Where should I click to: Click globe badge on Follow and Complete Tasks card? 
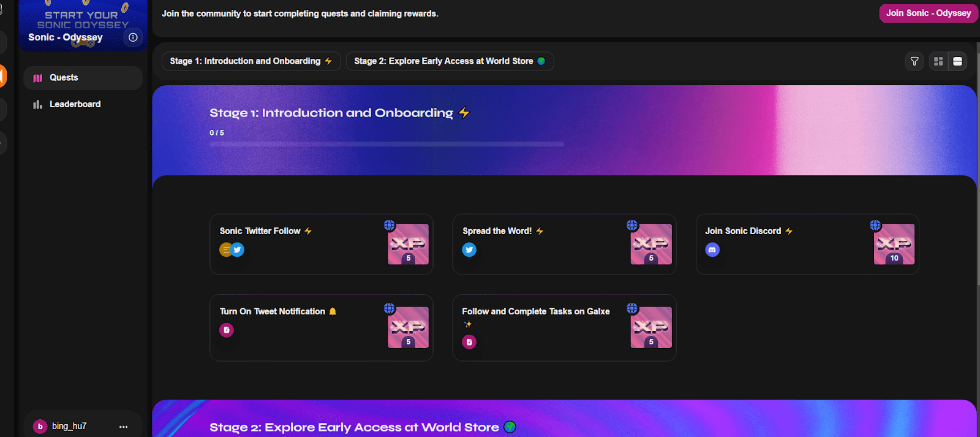(x=632, y=308)
